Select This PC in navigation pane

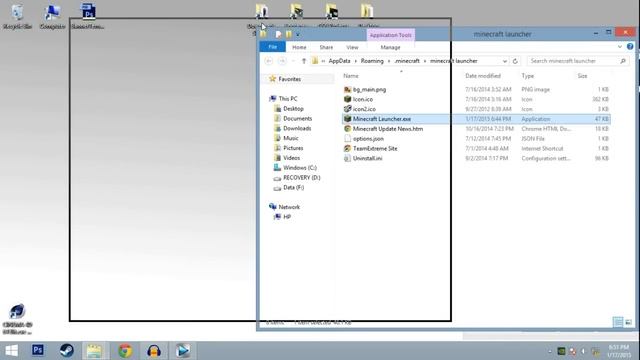[x=288, y=99]
